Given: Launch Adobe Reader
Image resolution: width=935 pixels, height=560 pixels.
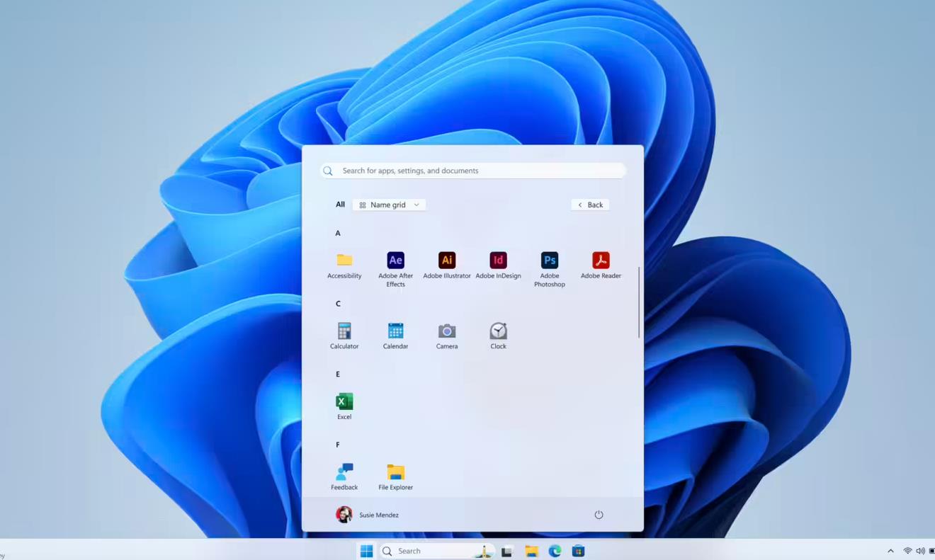Looking at the screenshot, I should point(601,265).
